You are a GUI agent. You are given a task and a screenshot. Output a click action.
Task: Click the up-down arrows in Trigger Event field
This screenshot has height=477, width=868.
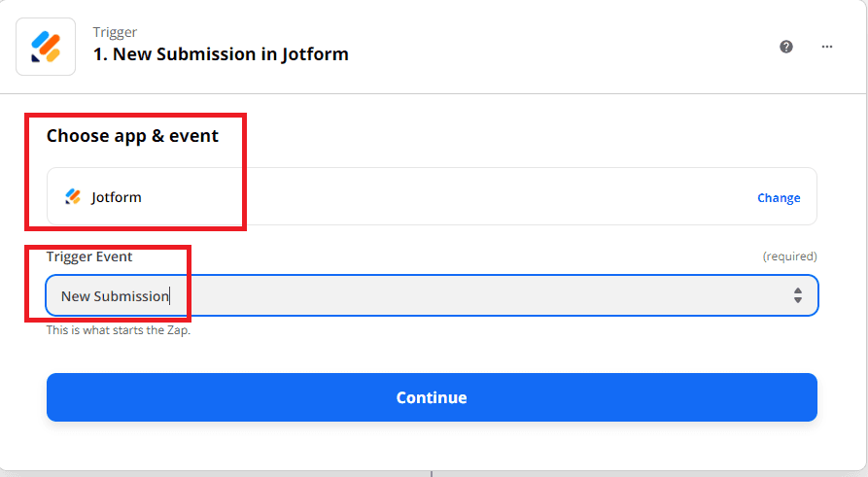coord(797,295)
